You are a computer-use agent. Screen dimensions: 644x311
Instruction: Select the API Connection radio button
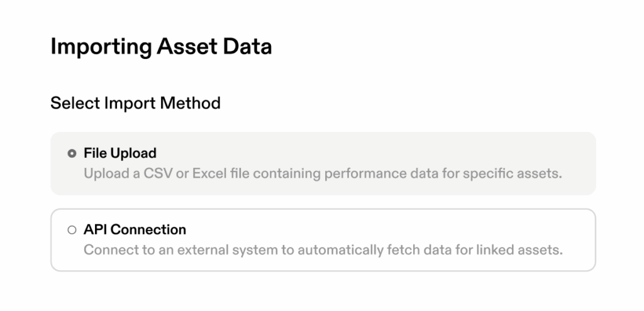pyautogui.click(x=72, y=230)
